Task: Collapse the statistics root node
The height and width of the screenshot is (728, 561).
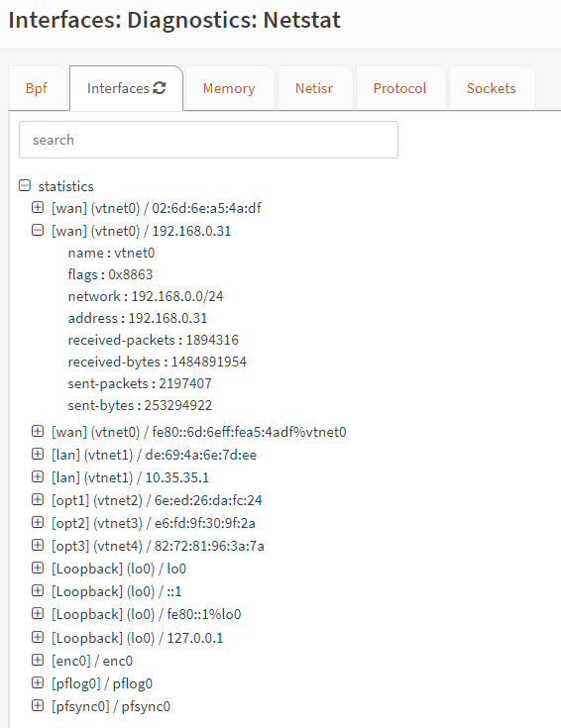Action: coord(25,186)
